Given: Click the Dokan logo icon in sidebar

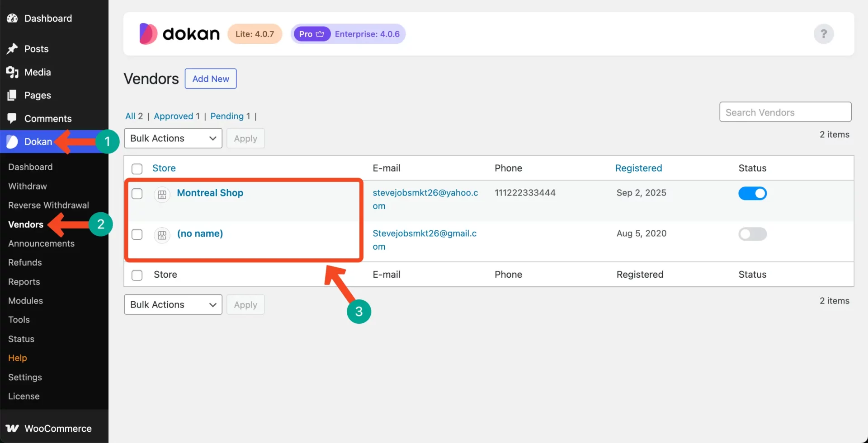Looking at the screenshot, I should (12, 142).
